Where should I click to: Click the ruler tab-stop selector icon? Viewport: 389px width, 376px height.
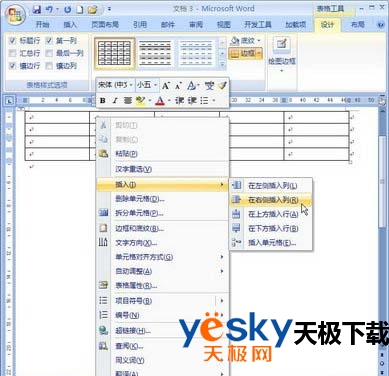tap(10, 100)
